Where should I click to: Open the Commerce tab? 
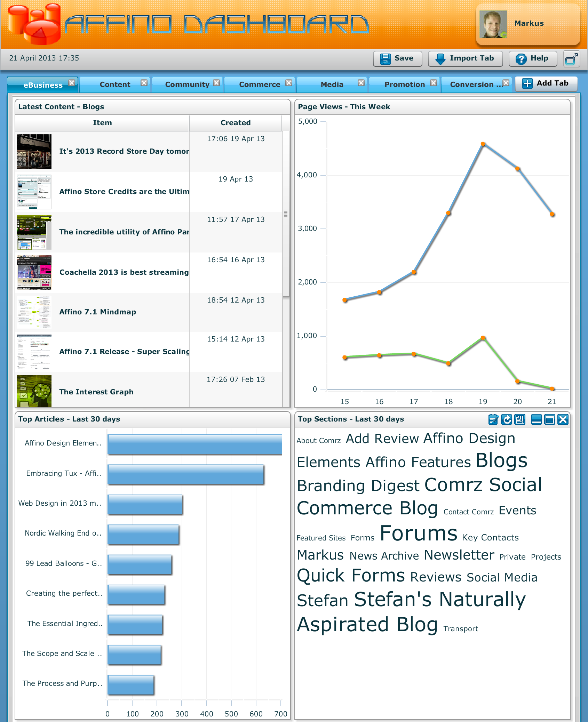[x=260, y=85]
